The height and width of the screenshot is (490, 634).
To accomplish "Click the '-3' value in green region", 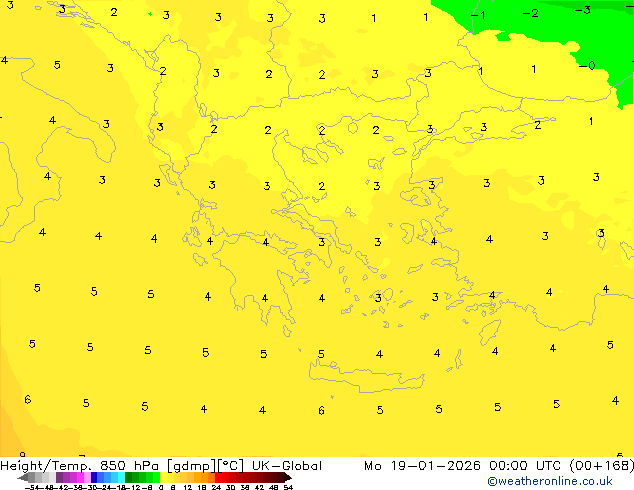I will tap(583, 10).
